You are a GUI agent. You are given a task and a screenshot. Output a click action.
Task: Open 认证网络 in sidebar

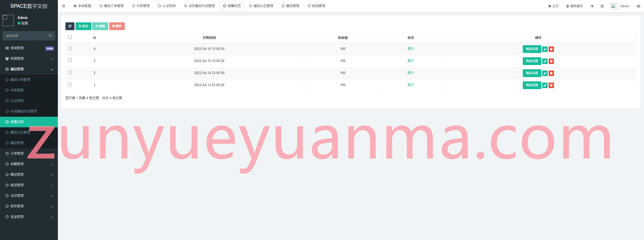(x=29, y=101)
